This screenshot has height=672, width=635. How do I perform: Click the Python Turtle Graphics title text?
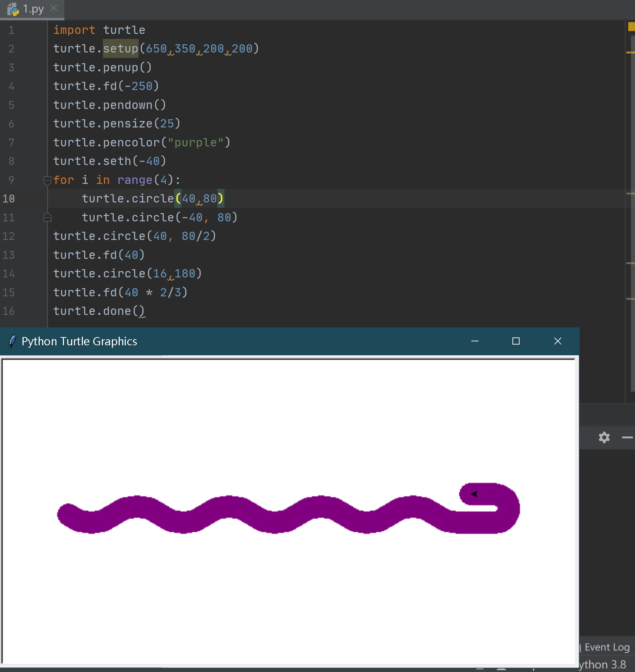pyautogui.click(x=79, y=341)
